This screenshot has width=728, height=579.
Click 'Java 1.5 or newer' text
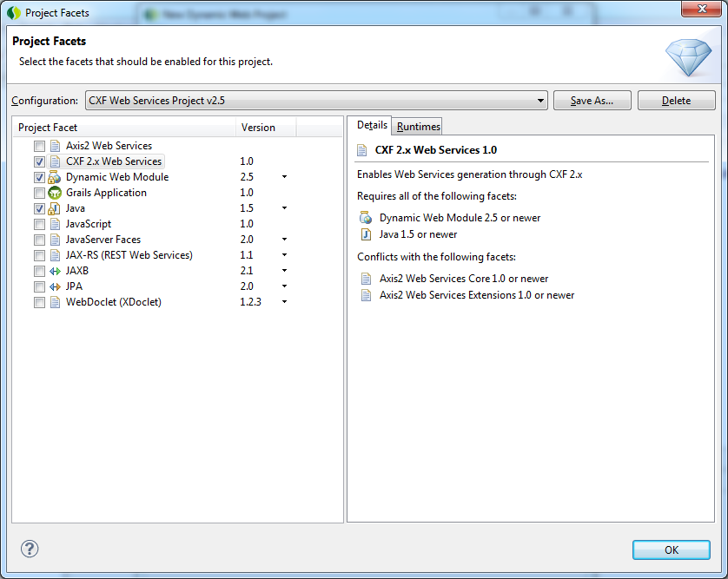pos(418,234)
